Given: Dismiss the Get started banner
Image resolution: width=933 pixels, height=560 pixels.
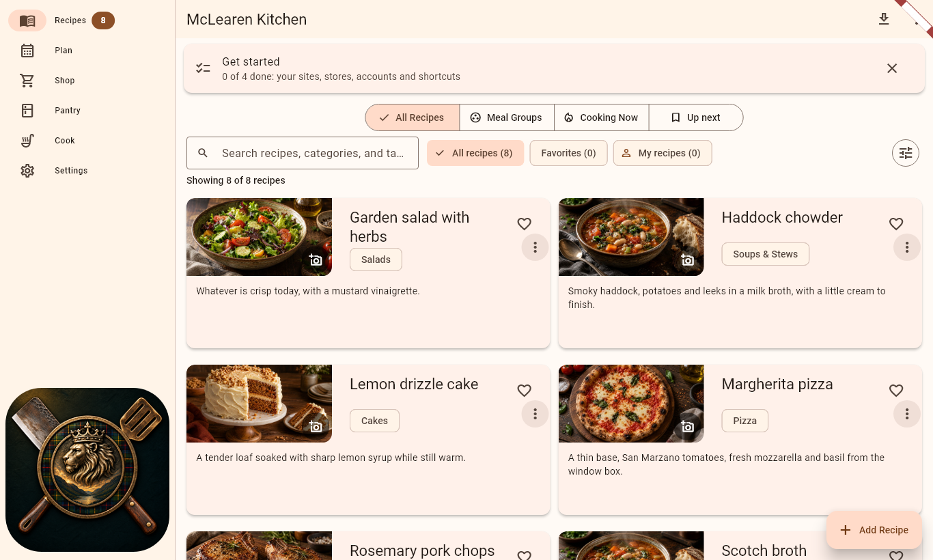Looking at the screenshot, I should pos(892,68).
